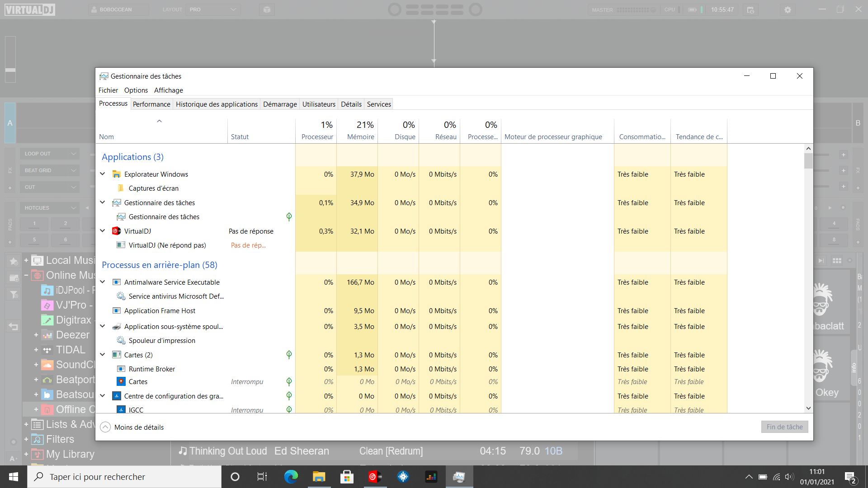This screenshot has width=868, height=488.
Task: Open the HOTCUES pads dropdown in VirtualDJ
Action: tap(50, 208)
